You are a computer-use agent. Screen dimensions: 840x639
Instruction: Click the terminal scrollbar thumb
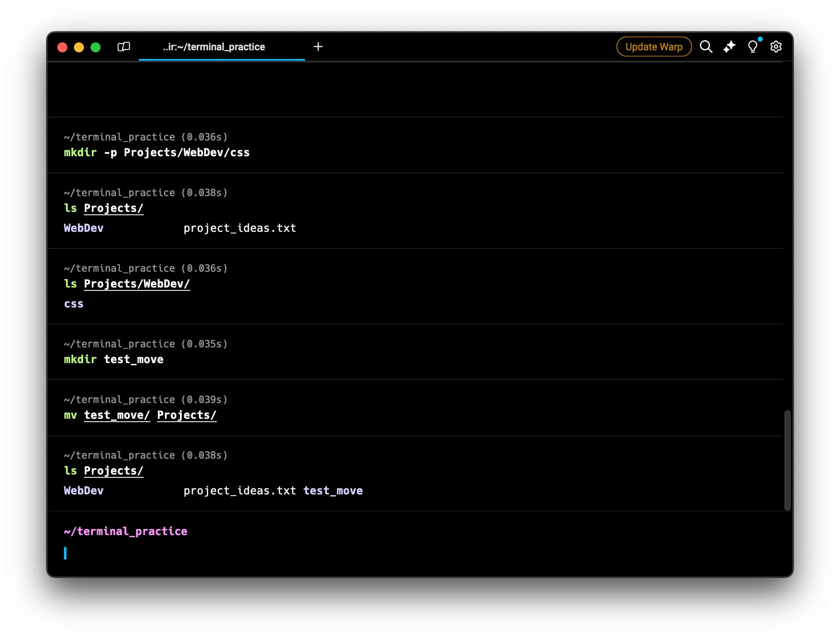787,460
